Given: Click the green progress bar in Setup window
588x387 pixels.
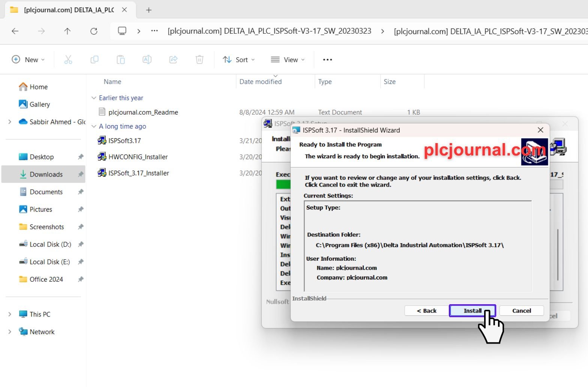Looking at the screenshot, I should click(283, 184).
